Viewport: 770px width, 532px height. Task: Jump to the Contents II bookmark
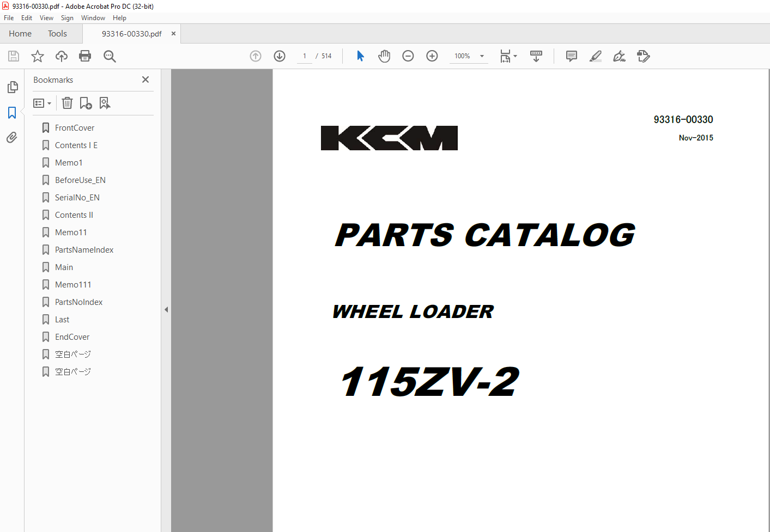coord(74,215)
